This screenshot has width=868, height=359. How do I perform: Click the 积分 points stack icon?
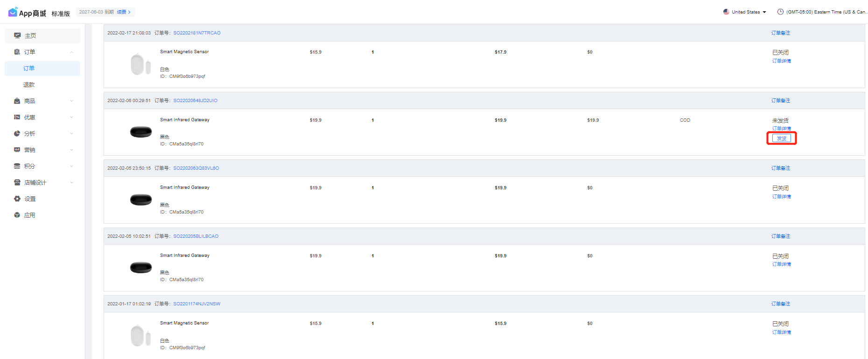tap(17, 166)
